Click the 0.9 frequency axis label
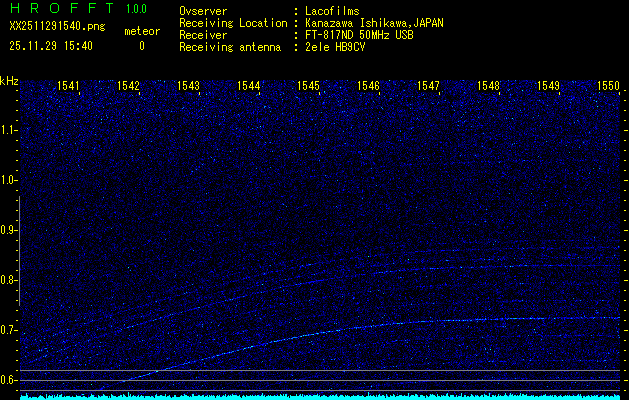629x400 pixels. coord(9,230)
